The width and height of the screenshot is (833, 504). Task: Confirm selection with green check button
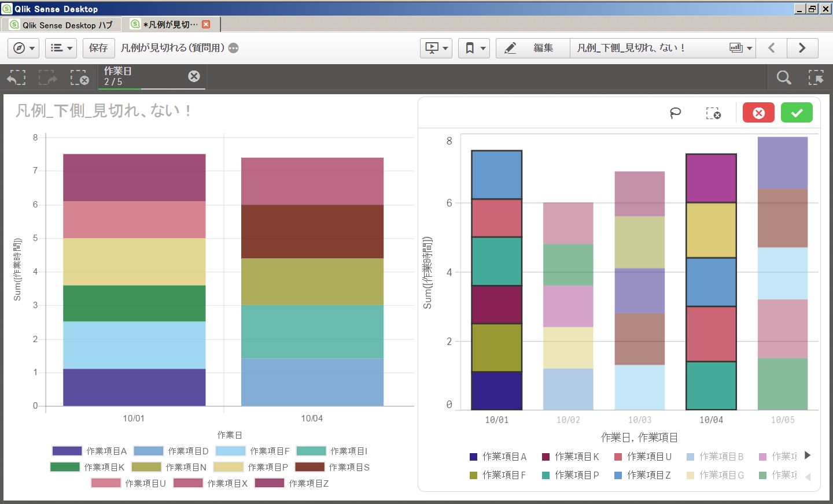pos(797,113)
